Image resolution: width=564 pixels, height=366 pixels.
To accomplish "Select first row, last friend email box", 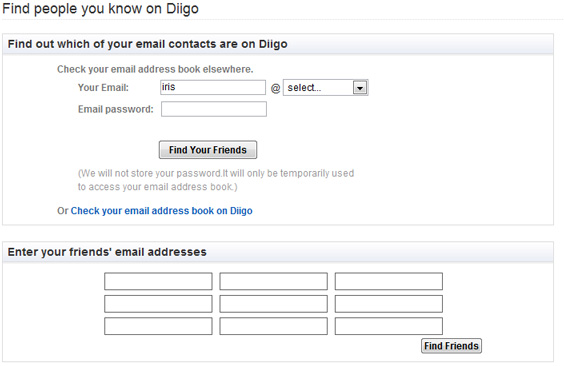I will [x=388, y=281].
